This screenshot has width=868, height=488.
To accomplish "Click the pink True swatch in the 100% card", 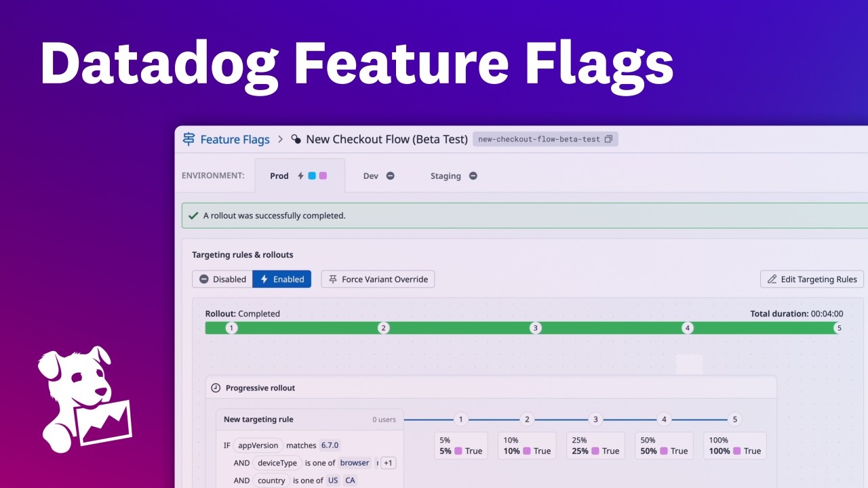I will 737,451.
